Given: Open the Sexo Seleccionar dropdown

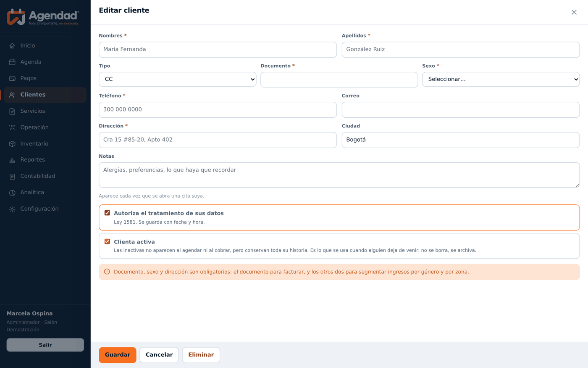Looking at the screenshot, I should 501,79.
